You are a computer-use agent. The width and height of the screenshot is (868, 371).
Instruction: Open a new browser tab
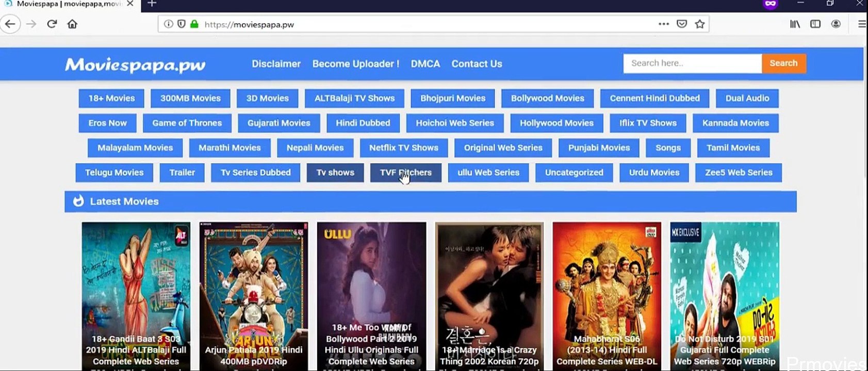[152, 4]
